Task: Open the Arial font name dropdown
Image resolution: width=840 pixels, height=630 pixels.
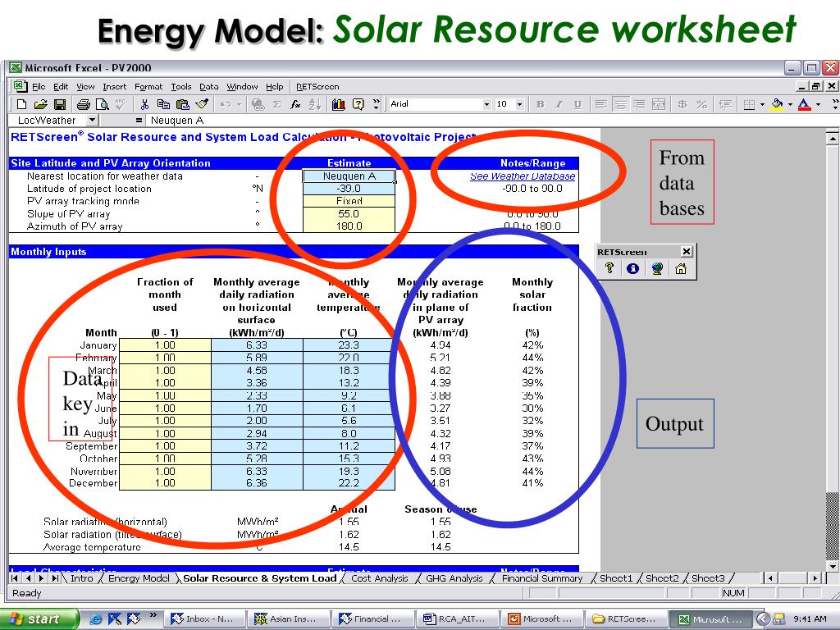Action: (486, 104)
